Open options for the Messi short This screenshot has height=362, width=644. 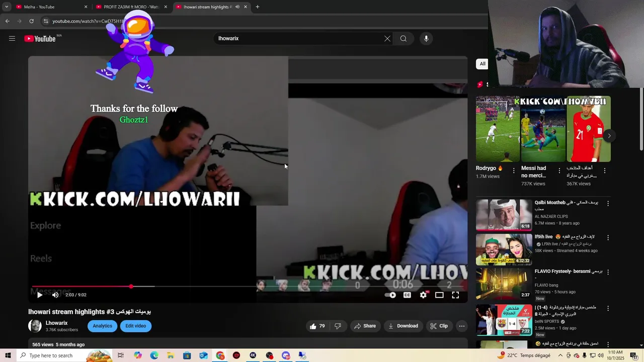[559, 171]
